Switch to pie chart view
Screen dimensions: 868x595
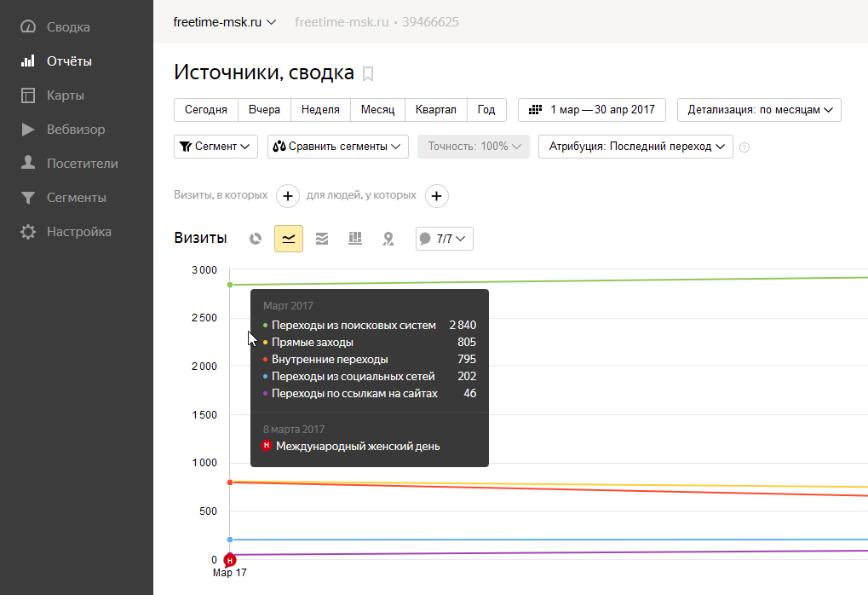point(256,239)
